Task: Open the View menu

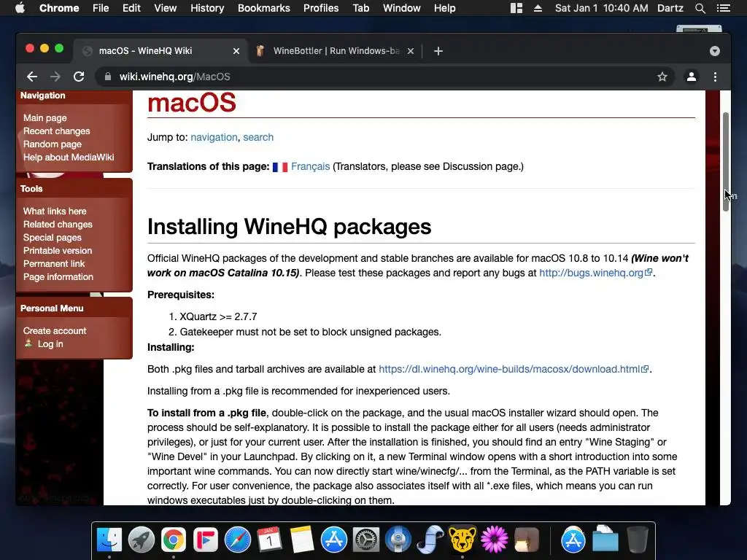Action: click(166, 8)
